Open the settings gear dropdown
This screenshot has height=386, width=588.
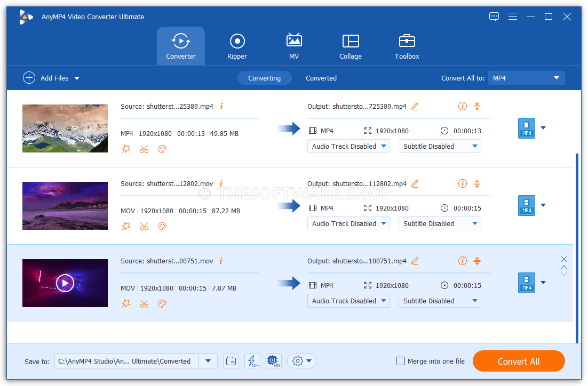[x=302, y=361]
